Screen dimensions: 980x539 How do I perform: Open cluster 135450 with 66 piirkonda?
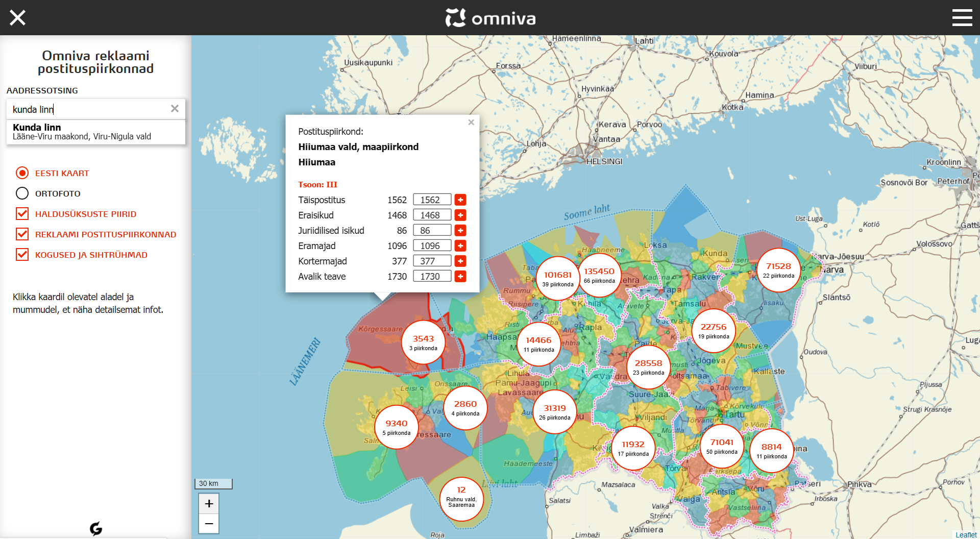tap(599, 275)
